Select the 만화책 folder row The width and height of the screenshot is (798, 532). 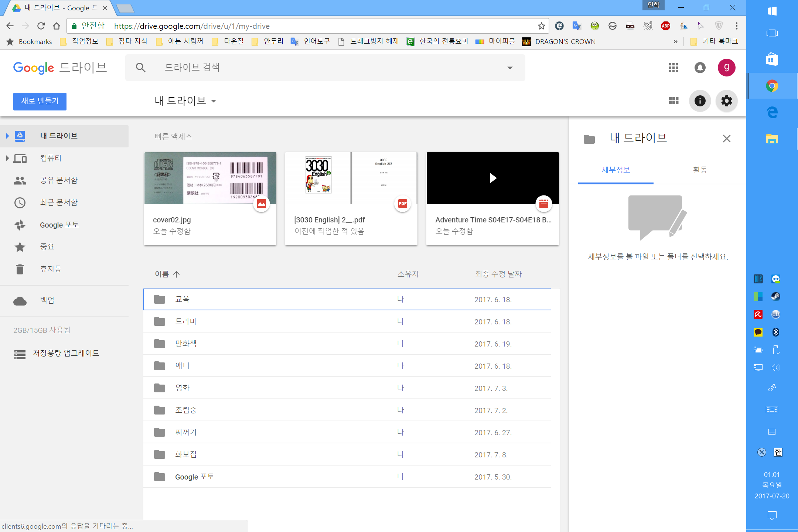347,344
